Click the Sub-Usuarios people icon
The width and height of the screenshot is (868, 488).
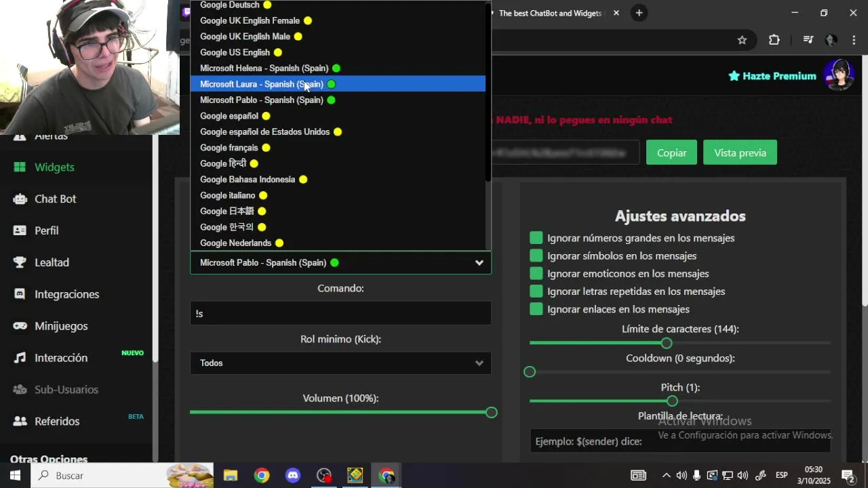point(20,390)
